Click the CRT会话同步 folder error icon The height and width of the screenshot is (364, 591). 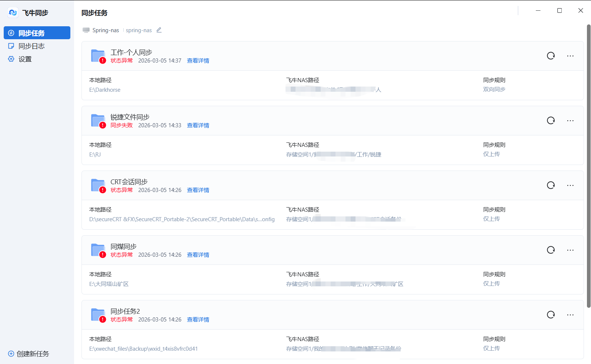point(98,186)
